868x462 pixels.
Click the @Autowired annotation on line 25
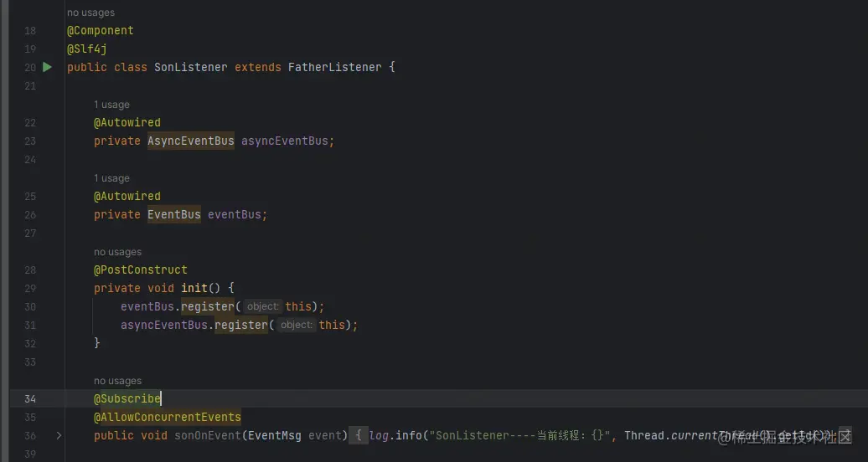[x=127, y=196]
